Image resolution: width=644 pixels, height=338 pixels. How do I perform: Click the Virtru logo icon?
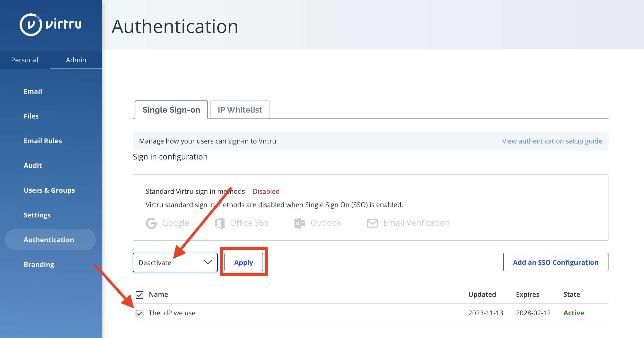point(31,25)
